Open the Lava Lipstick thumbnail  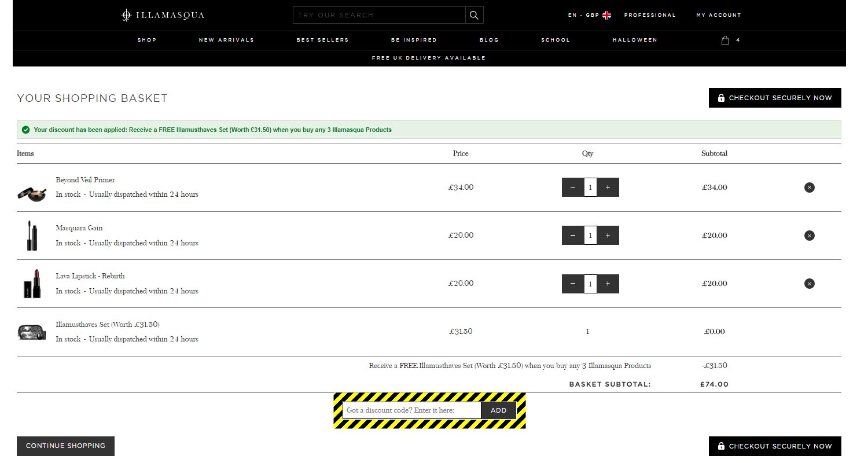33,284
